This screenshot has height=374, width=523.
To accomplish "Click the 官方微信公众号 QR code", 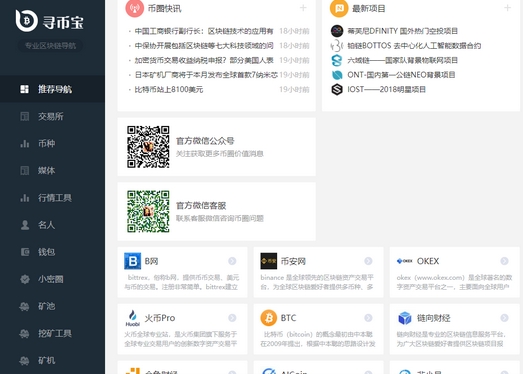I will (148, 147).
